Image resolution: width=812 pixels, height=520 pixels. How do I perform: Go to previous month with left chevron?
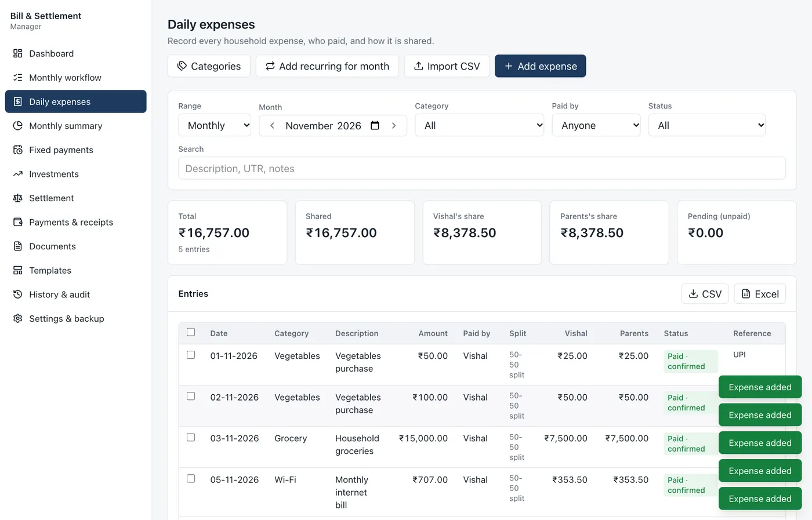272,126
